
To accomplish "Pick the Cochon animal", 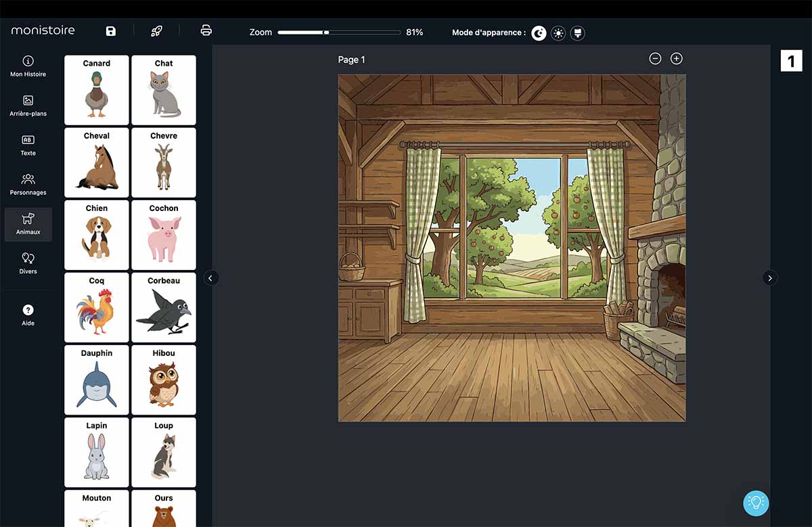I will tap(164, 235).
